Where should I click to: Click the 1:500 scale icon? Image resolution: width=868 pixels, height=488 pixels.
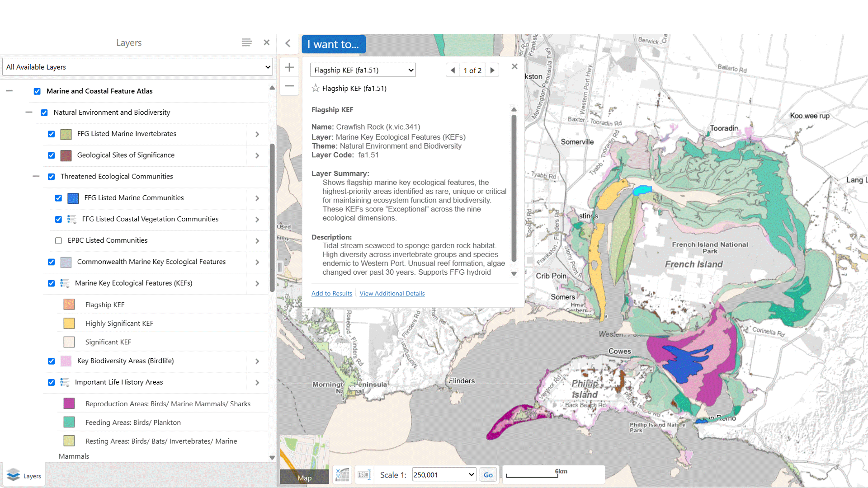click(x=364, y=475)
